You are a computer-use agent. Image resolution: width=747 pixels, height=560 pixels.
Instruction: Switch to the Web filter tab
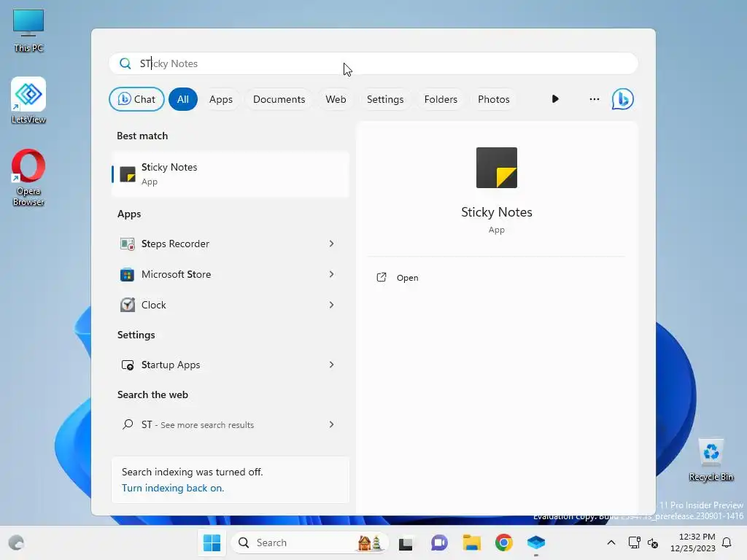336,99
